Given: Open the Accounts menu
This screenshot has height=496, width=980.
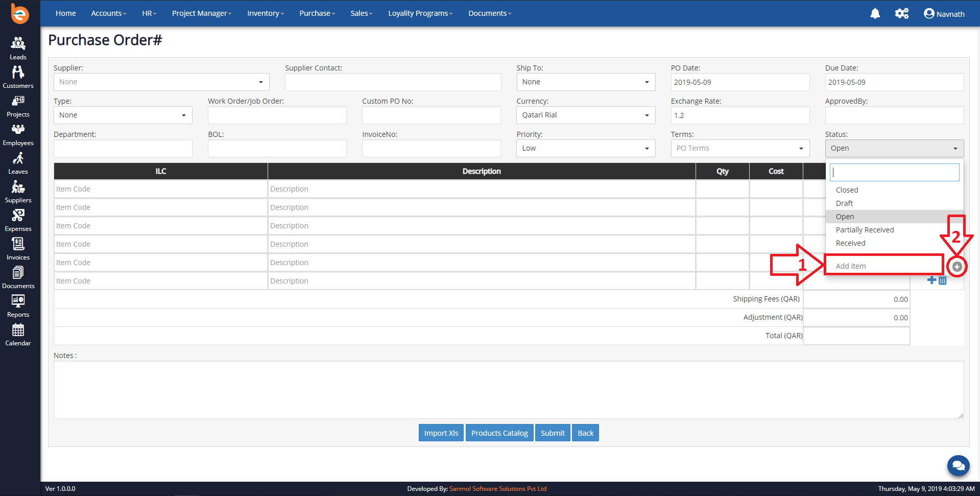Looking at the screenshot, I should pyautogui.click(x=108, y=13).
